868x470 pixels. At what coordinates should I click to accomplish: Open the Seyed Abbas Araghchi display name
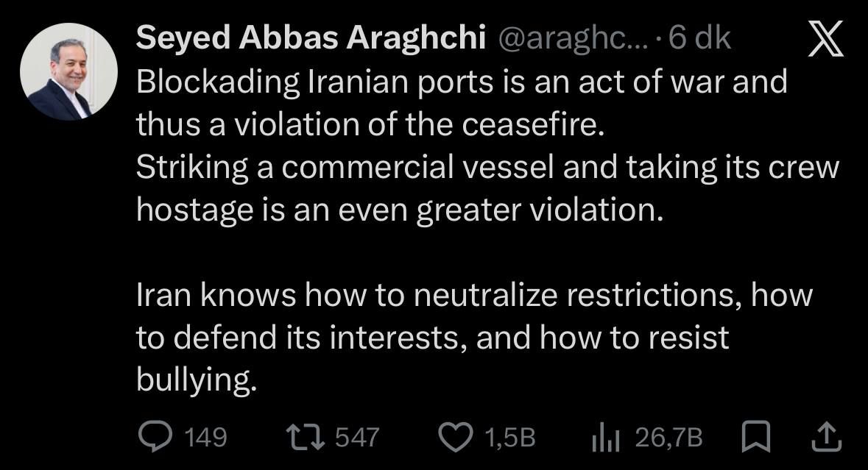point(311,39)
